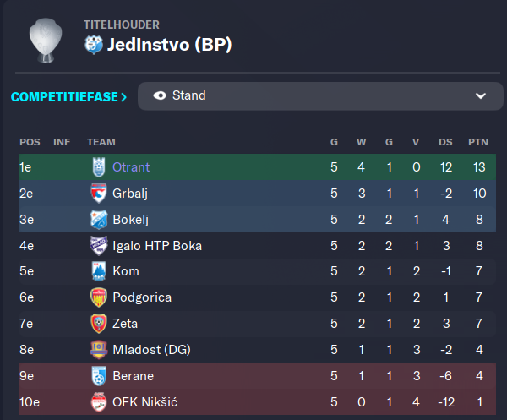The image size is (507, 420).
Task: Click the Zeta club crest
Action: pyautogui.click(x=99, y=324)
